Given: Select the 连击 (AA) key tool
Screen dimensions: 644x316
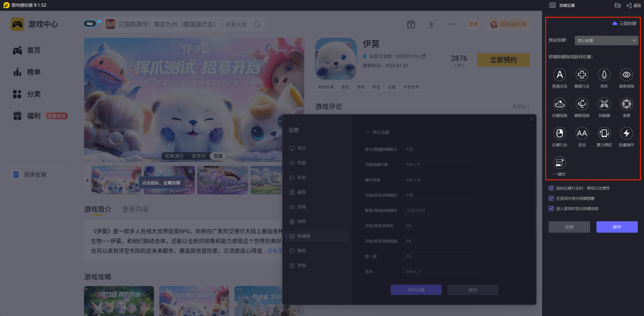Looking at the screenshot, I should [x=582, y=134].
